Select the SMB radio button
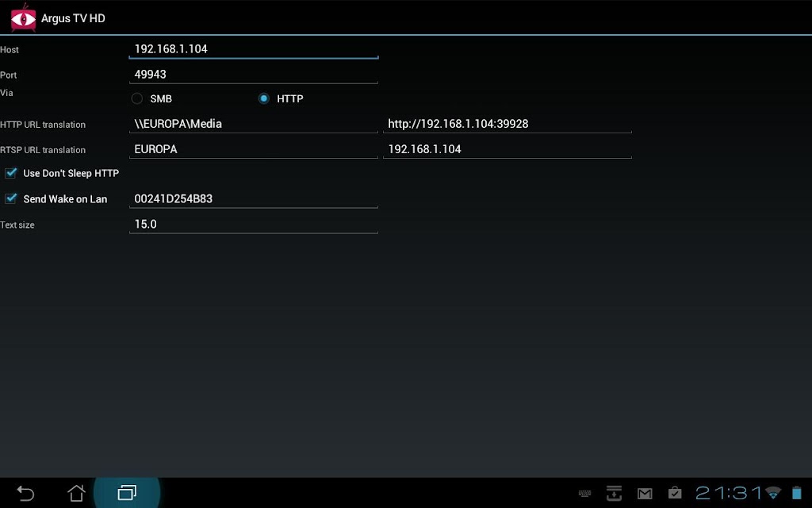 136,98
